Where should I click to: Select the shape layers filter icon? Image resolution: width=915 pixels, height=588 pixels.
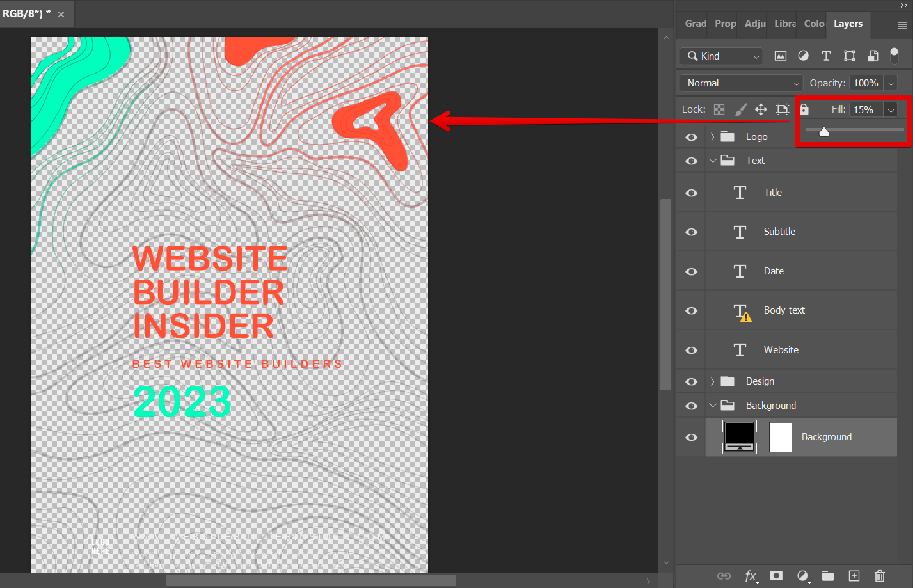pyautogui.click(x=849, y=56)
